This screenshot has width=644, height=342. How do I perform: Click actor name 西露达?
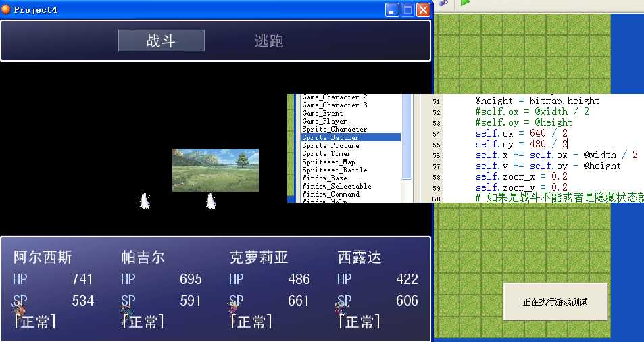click(x=360, y=258)
